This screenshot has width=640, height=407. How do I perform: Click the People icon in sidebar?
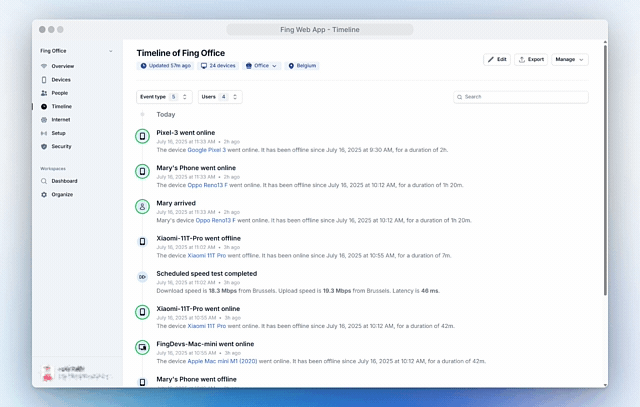[x=44, y=93]
